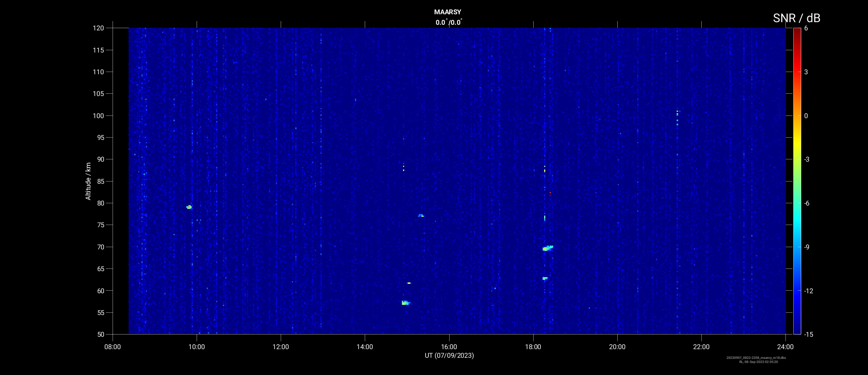Click the echo at 70 km after 18:00

(548, 248)
